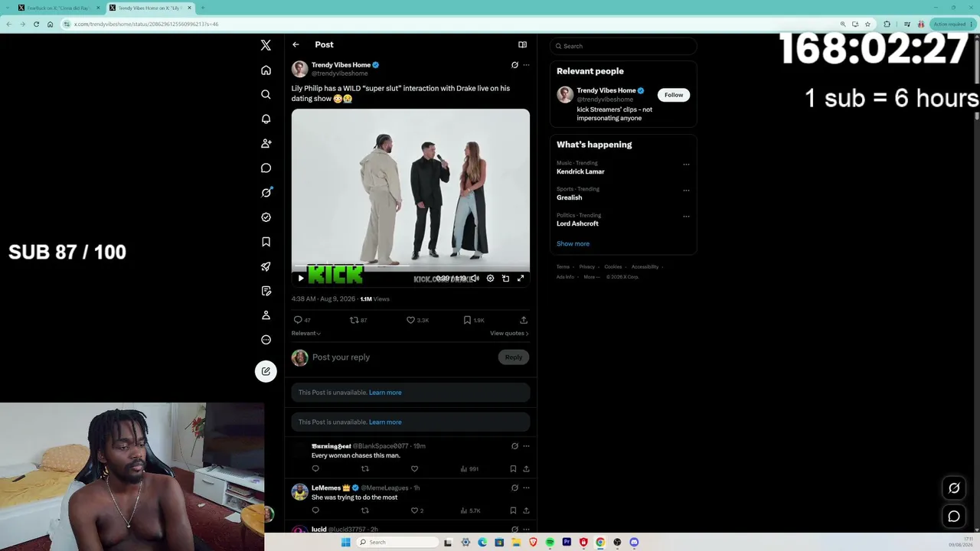The width and height of the screenshot is (980, 551).
Task: Show more trending topics
Action: (573, 244)
